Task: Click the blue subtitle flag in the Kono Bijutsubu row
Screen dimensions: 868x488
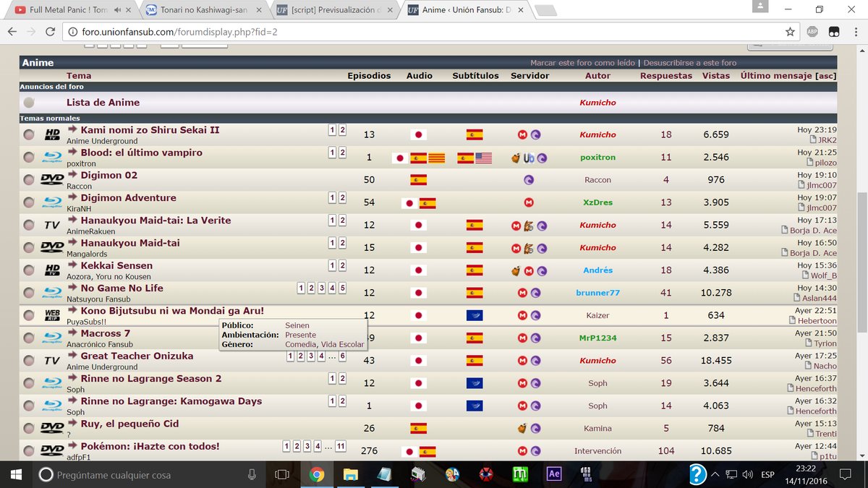Action: (475, 315)
